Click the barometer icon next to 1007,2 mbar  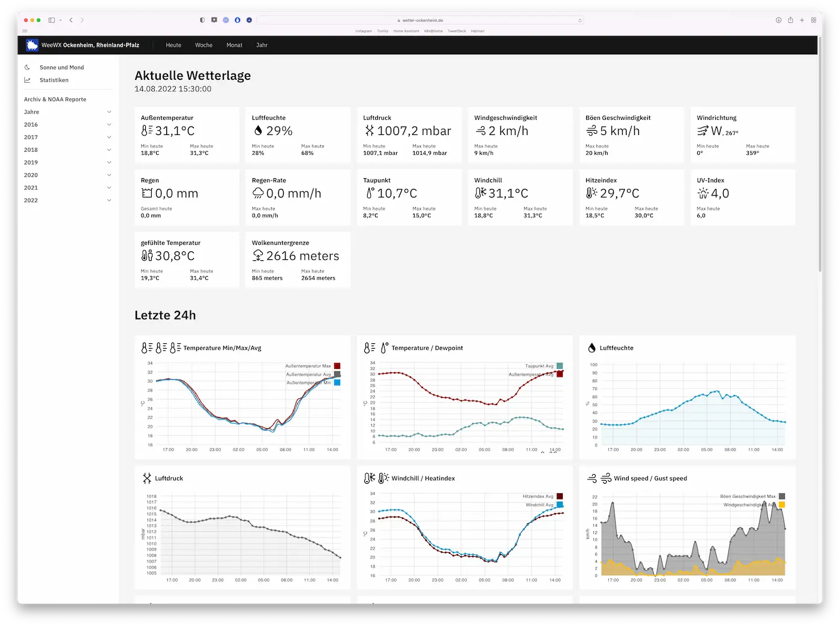[370, 131]
